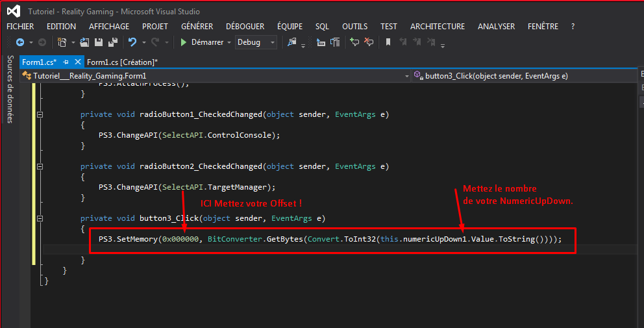The width and height of the screenshot is (644, 328).
Task: Toggle a bookmark on the current line
Action: [388, 42]
